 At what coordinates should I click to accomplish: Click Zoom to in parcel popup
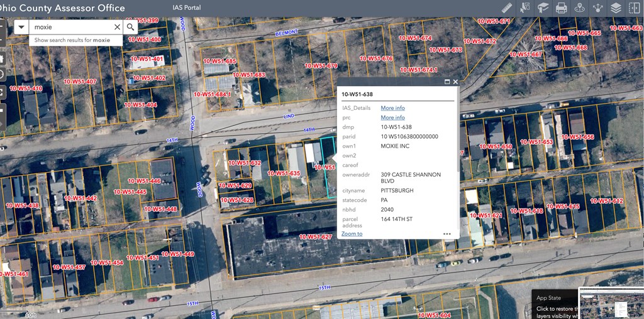pyautogui.click(x=352, y=234)
